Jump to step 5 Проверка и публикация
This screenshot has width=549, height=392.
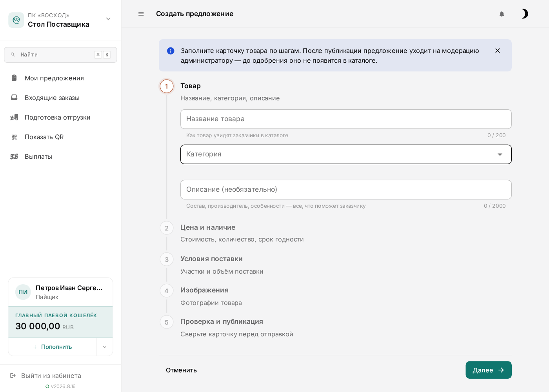point(167,322)
